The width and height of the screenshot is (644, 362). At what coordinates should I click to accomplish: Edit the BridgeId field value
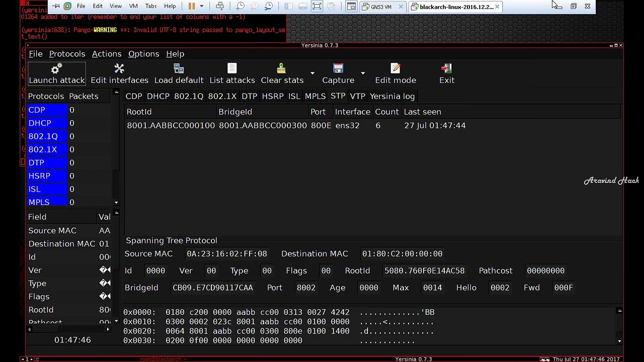[x=212, y=288]
